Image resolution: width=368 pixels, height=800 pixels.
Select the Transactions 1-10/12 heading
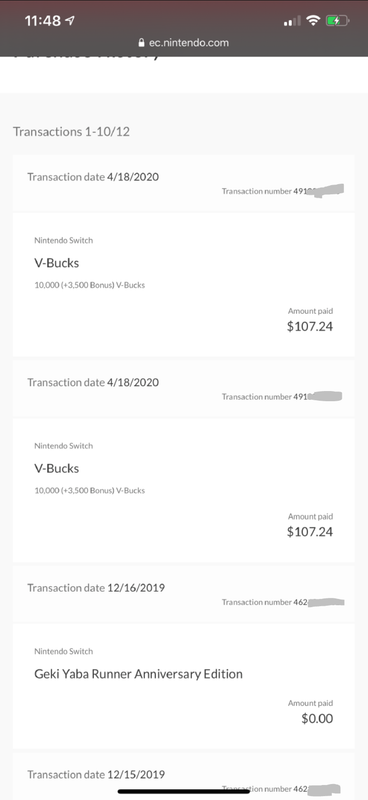(71, 132)
